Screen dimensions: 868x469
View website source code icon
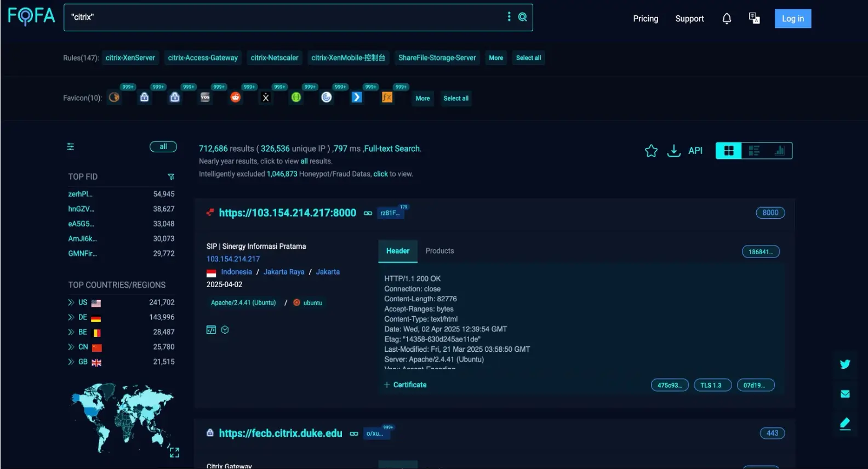[211, 330]
